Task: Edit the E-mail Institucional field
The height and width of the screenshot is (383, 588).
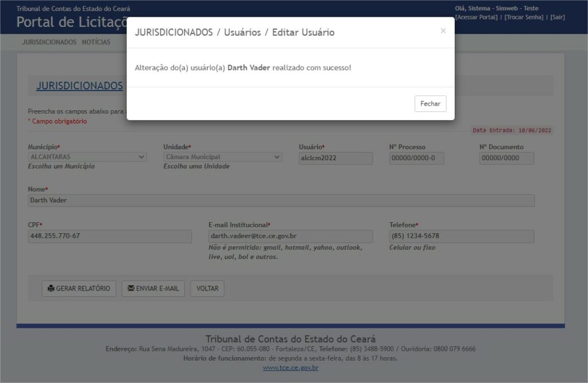Action: (x=290, y=237)
